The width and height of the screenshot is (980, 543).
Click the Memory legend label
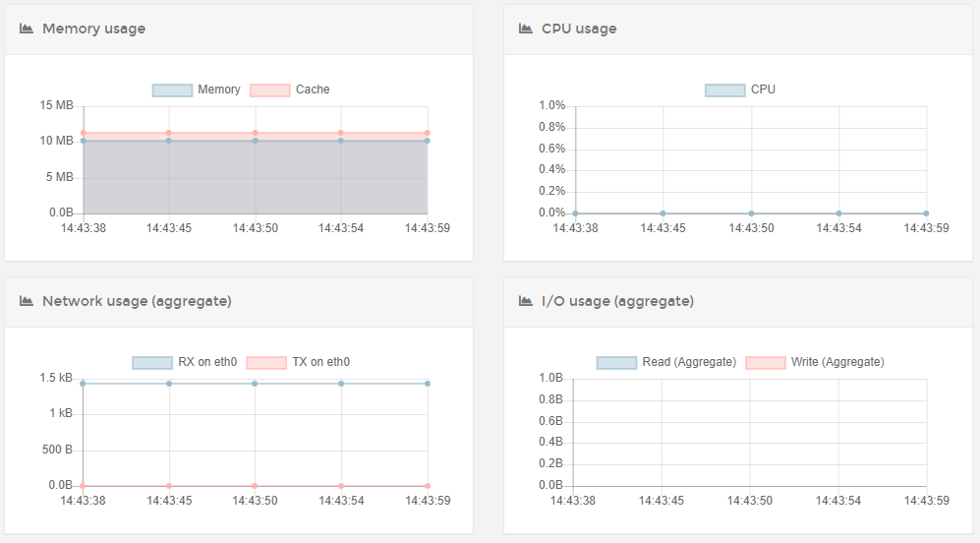click(219, 90)
